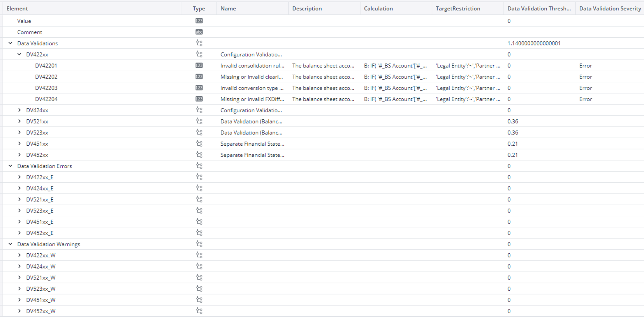Screen dimensions: 644x319
Task: Click Error severity cell of DV42203
Action: tap(585, 88)
